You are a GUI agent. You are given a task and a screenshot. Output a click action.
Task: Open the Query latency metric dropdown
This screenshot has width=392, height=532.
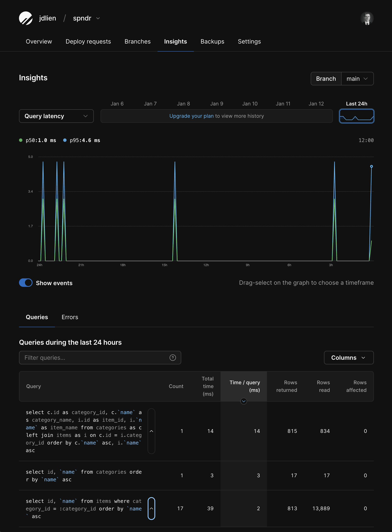pyautogui.click(x=56, y=116)
